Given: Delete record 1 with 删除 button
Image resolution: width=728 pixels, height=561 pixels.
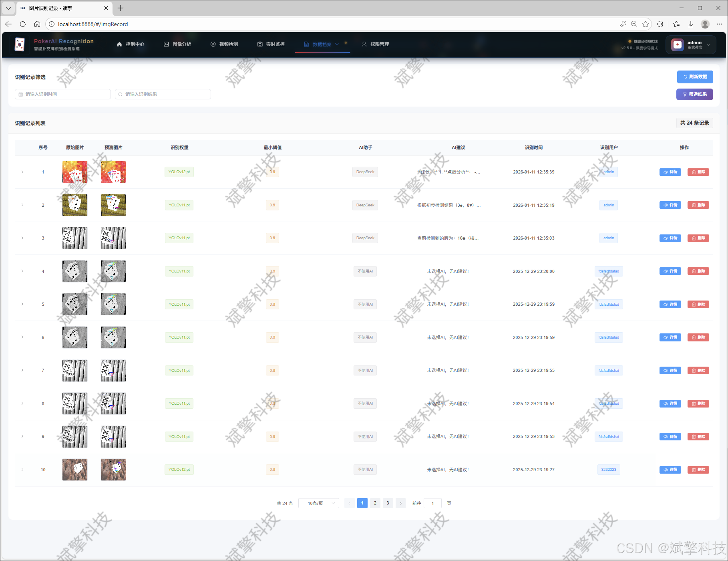Looking at the screenshot, I should click(x=698, y=172).
